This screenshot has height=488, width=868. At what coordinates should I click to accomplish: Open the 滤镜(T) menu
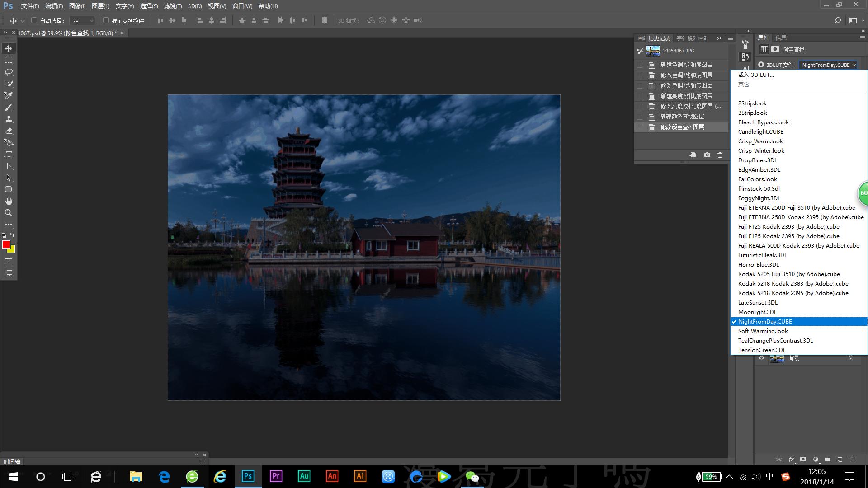click(173, 6)
